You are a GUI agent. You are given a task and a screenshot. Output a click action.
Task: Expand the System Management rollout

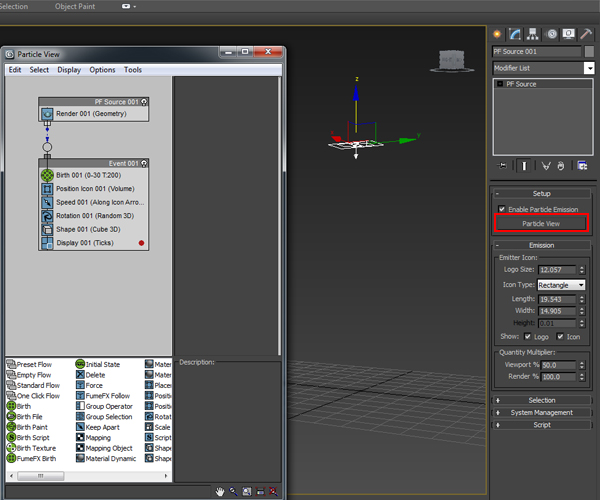[x=541, y=412]
